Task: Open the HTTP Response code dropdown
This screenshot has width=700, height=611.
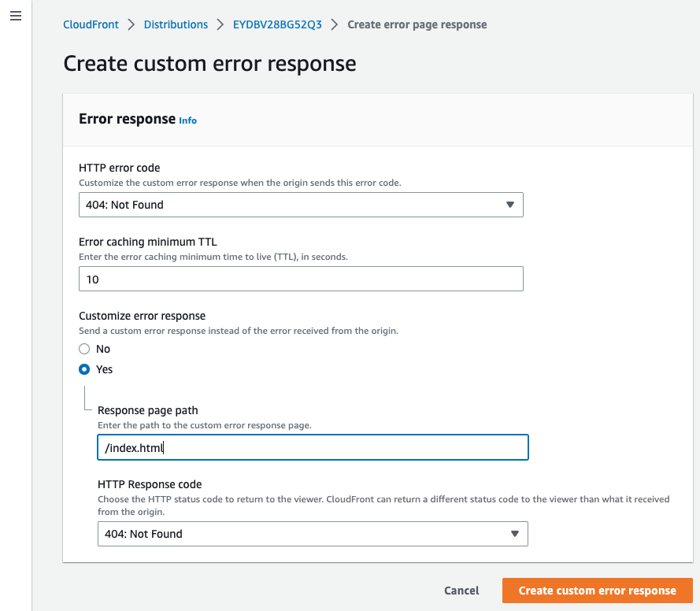Action: 313,534
